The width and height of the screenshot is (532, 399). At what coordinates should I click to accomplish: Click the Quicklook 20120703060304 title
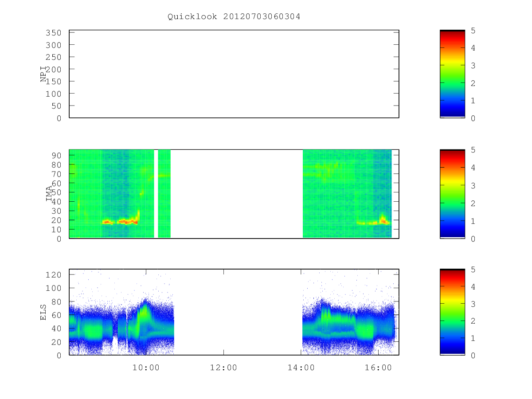(x=234, y=17)
